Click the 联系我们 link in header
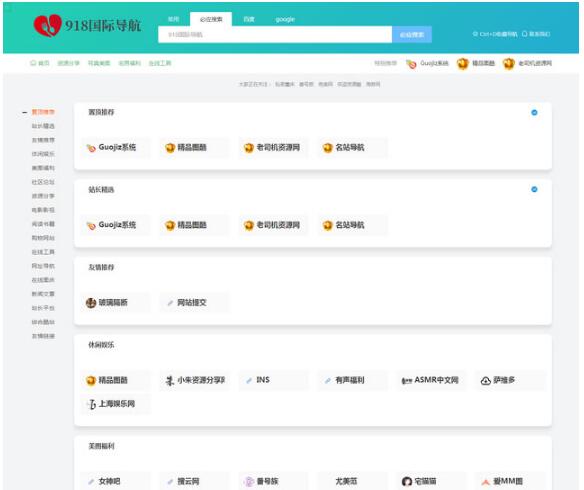Screen dimensions: 584x490 536,34
